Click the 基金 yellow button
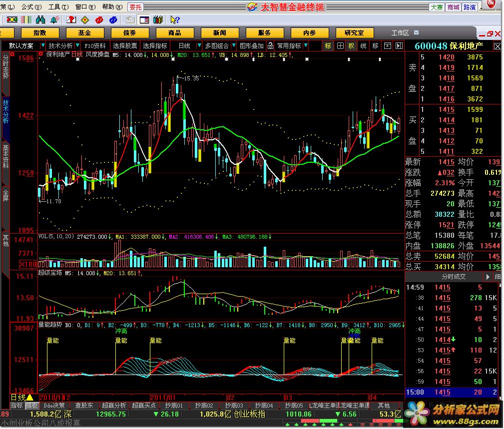Screen dimensions: 504x429 tap(85, 33)
